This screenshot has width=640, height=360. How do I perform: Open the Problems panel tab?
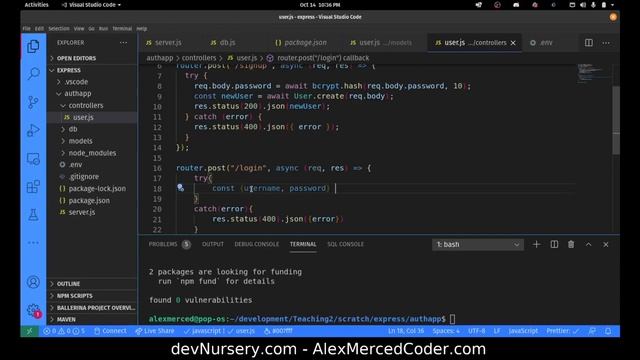click(x=169, y=244)
